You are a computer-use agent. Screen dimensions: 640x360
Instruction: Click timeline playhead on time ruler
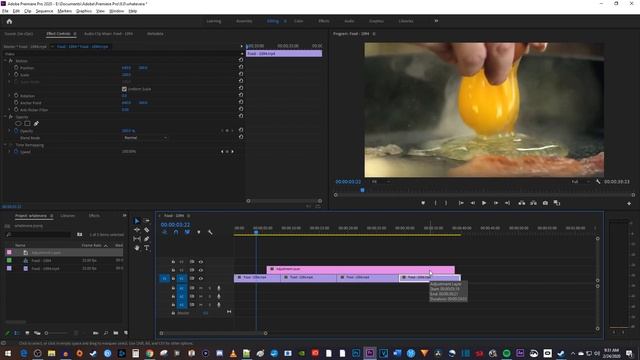[256, 232]
